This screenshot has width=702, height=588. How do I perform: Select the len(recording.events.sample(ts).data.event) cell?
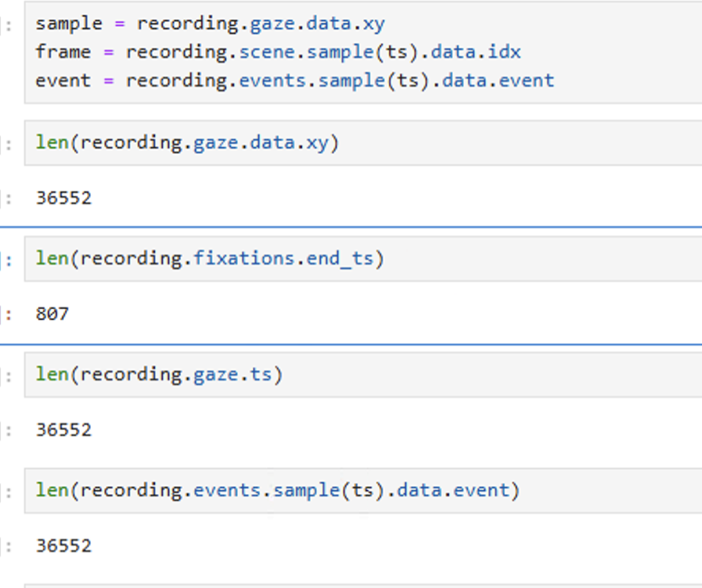(277, 490)
